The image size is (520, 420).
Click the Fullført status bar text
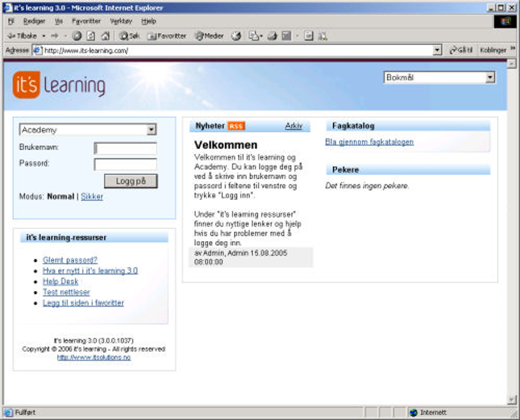click(25, 412)
